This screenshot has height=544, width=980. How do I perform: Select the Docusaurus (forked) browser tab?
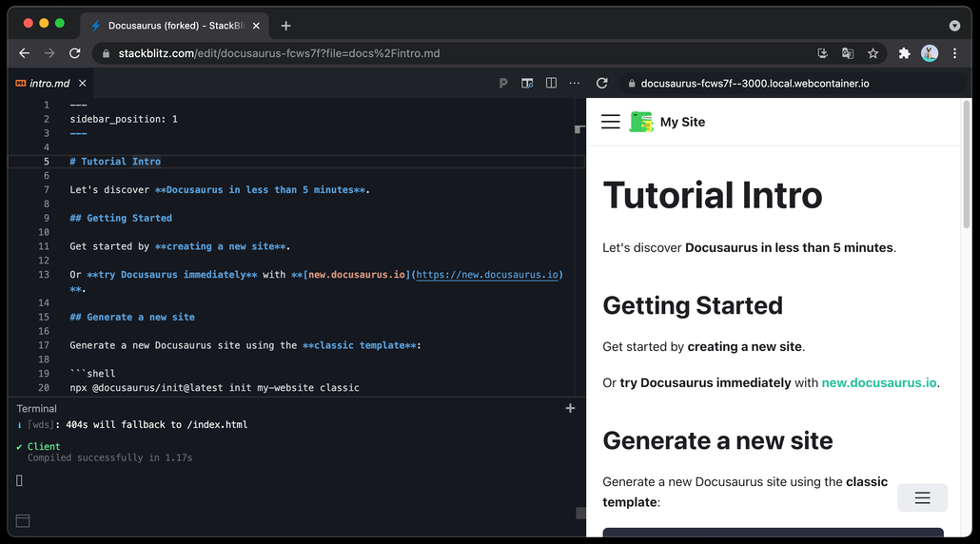(x=175, y=26)
